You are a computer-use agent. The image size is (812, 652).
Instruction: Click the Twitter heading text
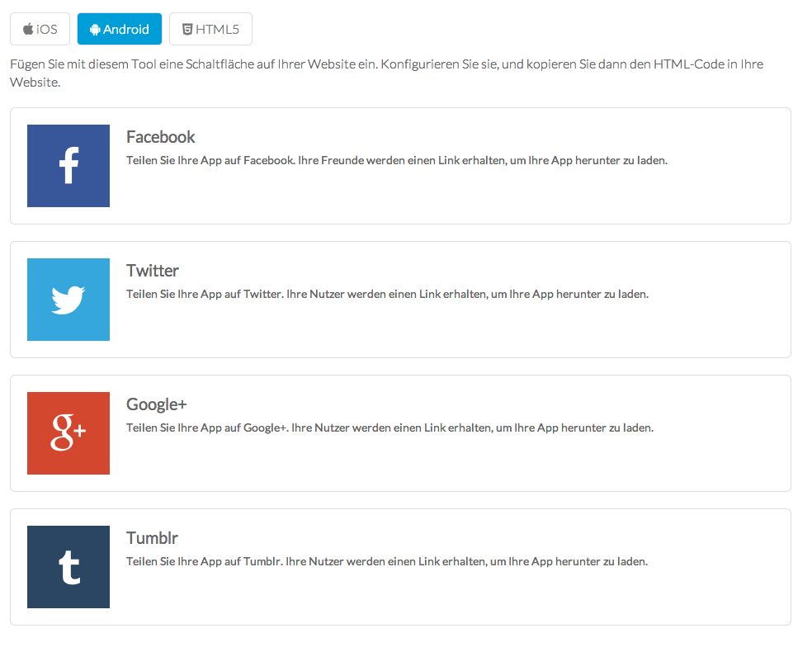[152, 271]
